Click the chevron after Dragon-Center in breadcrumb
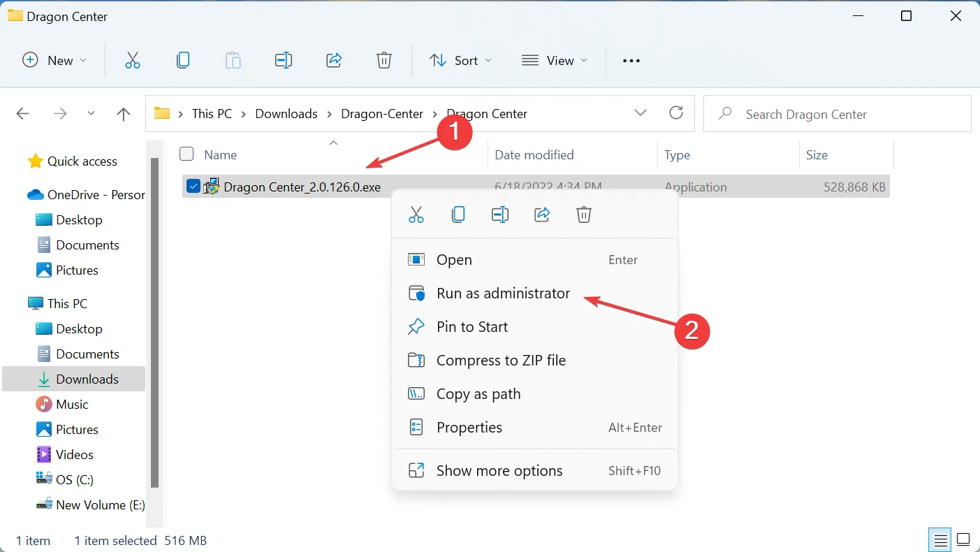 click(435, 114)
